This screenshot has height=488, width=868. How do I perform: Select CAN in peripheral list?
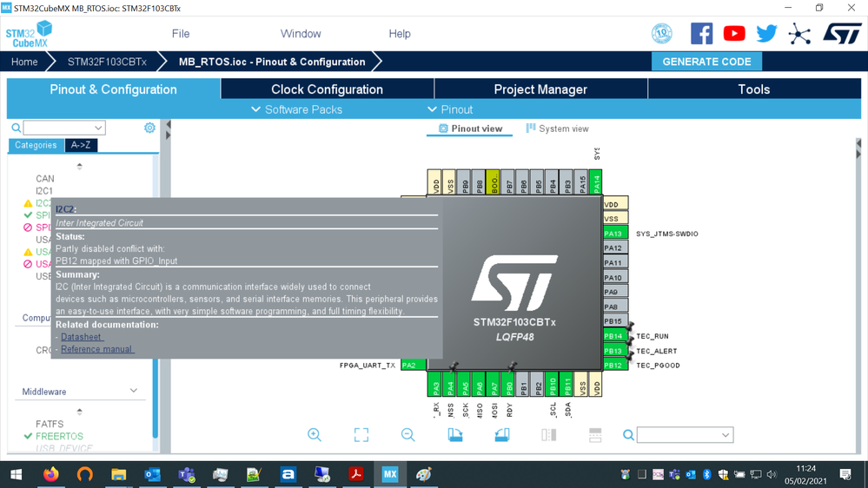click(45, 178)
